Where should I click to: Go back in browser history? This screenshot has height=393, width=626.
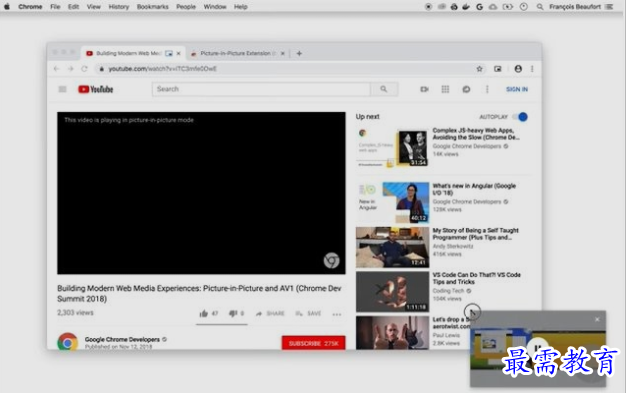(x=56, y=69)
